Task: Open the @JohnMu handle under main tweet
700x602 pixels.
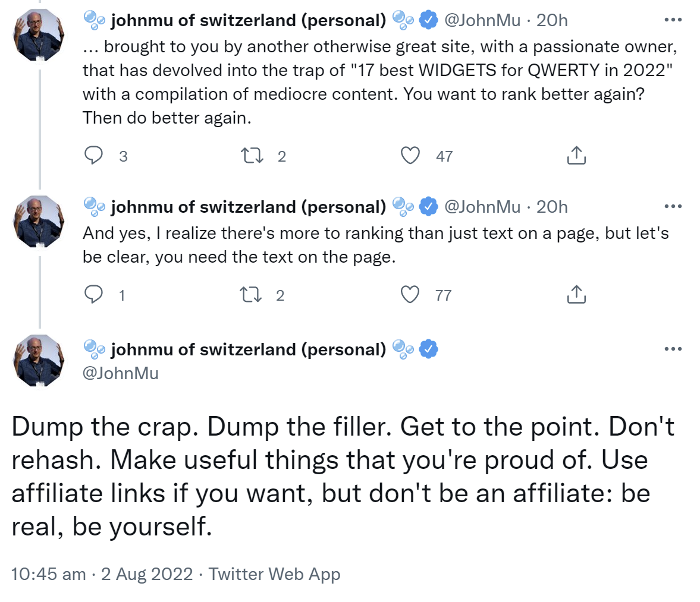Action: point(121,373)
